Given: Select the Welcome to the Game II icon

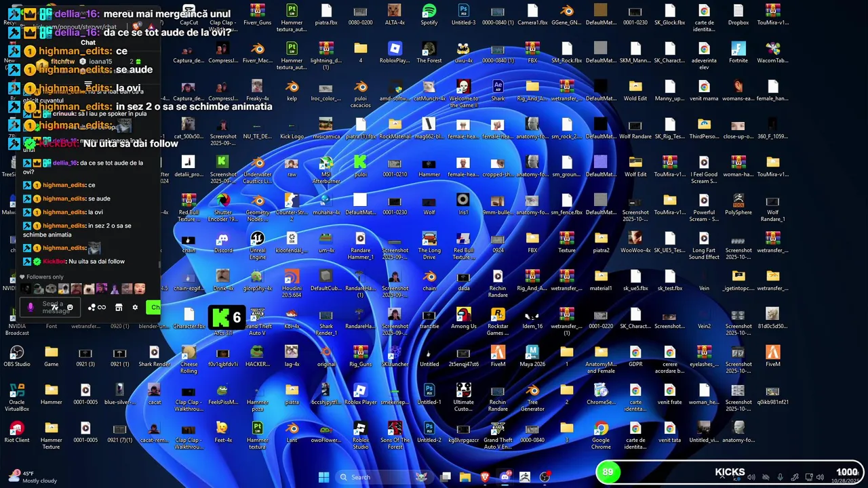Looking at the screenshot, I should click(463, 93).
